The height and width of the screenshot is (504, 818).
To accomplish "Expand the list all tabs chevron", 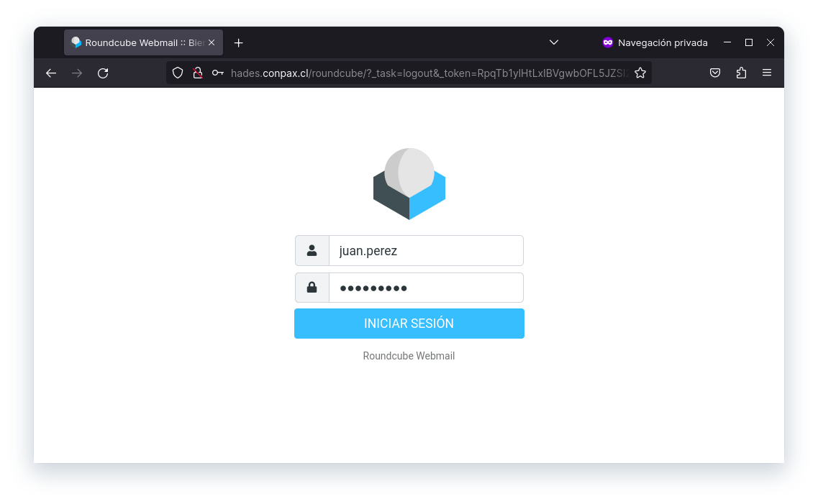I will pos(554,42).
